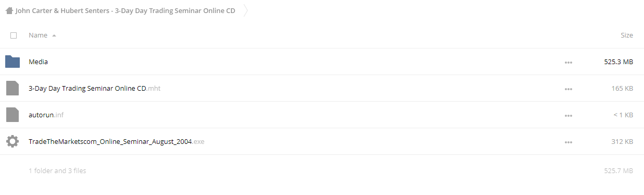Open 3-Day Day Trading Seminar Online CD.mht

pyautogui.click(x=94, y=88)
